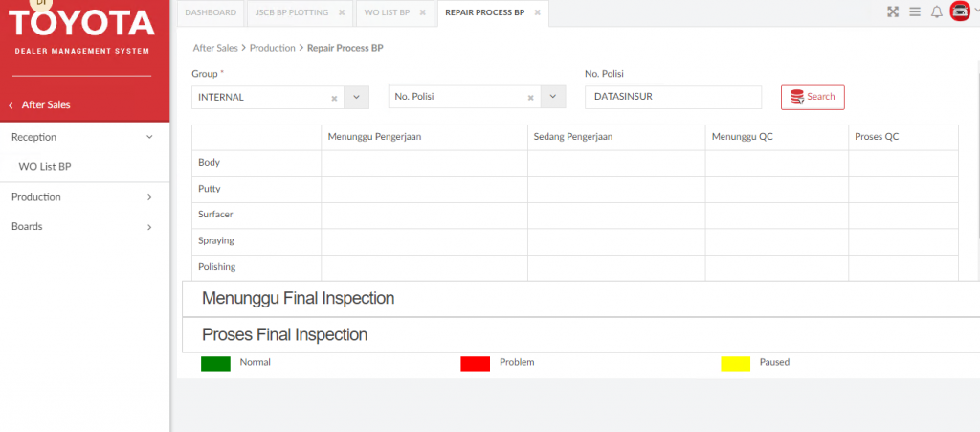
Task: Open WO List BP in sidebar
Action: (45, 167)
